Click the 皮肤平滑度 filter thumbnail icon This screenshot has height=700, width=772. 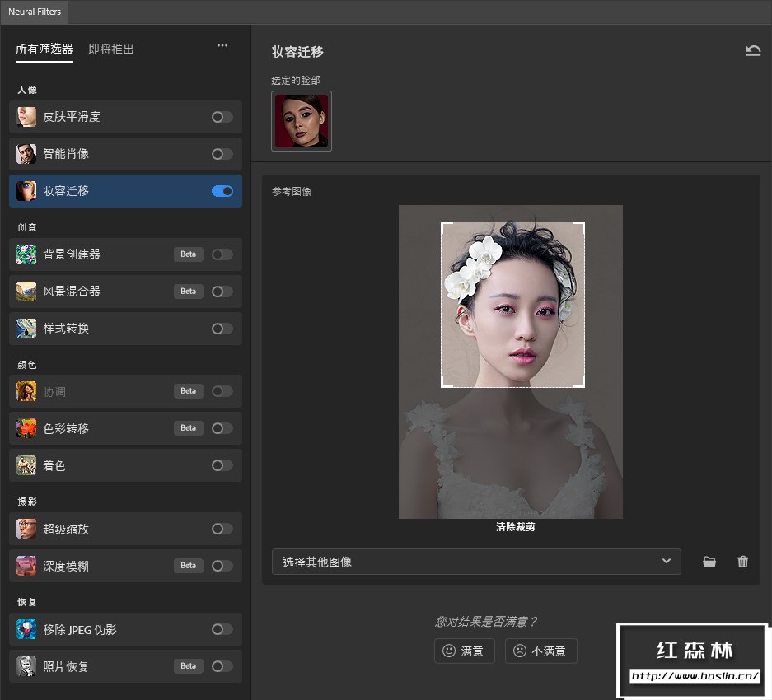tap(26, 117)
